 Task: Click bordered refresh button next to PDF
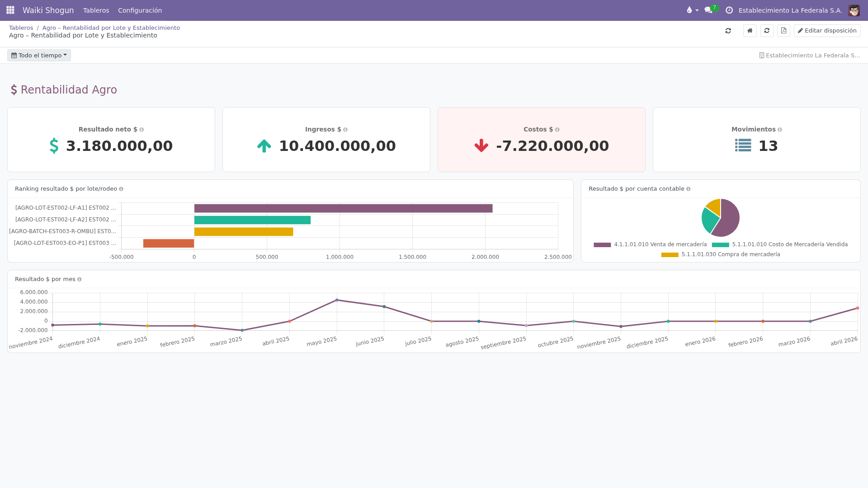click(x=767, y=31)
